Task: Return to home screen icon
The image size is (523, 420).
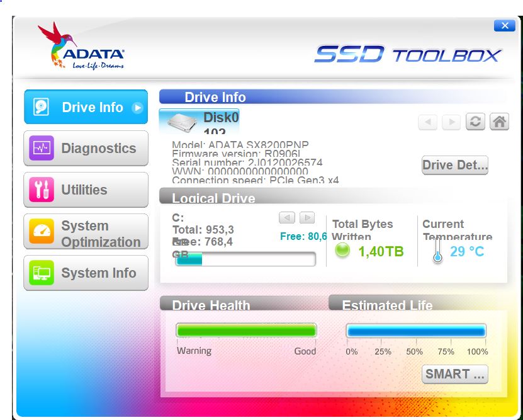Action: point(499,122)
